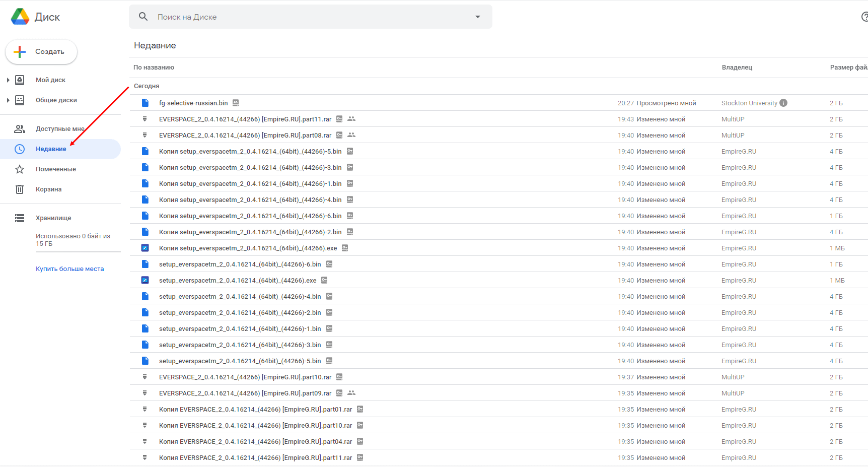Viewport: 868px width, 467px height.
Task: Click the Trash (Корзина) bin icon
Action: pyautogui.click(x=20, y=189)
